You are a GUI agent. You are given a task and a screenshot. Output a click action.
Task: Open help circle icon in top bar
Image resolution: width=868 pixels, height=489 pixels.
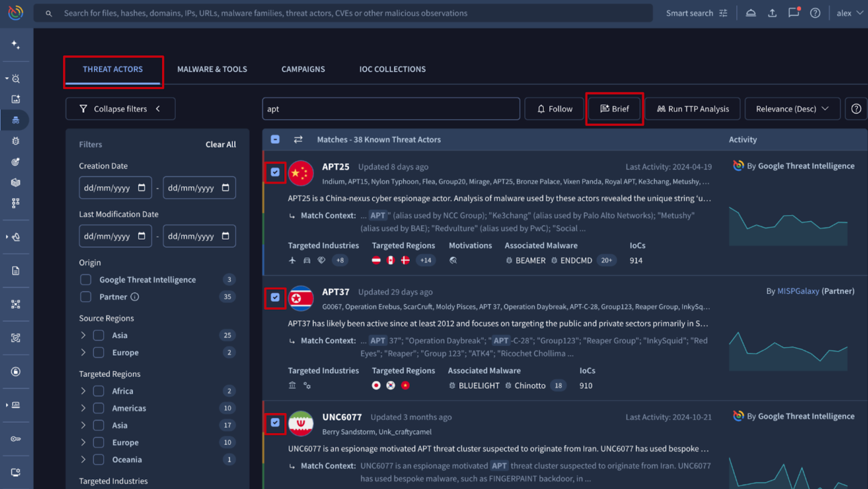coord(815,13)
